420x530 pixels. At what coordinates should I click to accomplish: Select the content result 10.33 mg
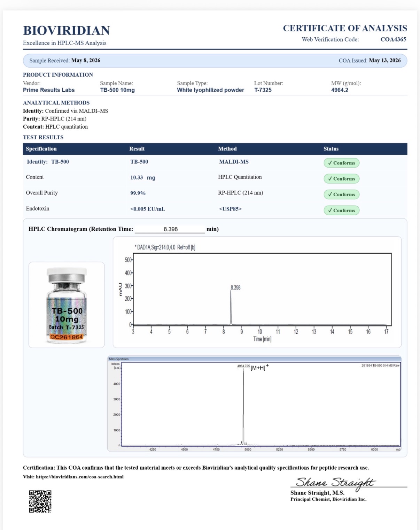click(143, 177)
